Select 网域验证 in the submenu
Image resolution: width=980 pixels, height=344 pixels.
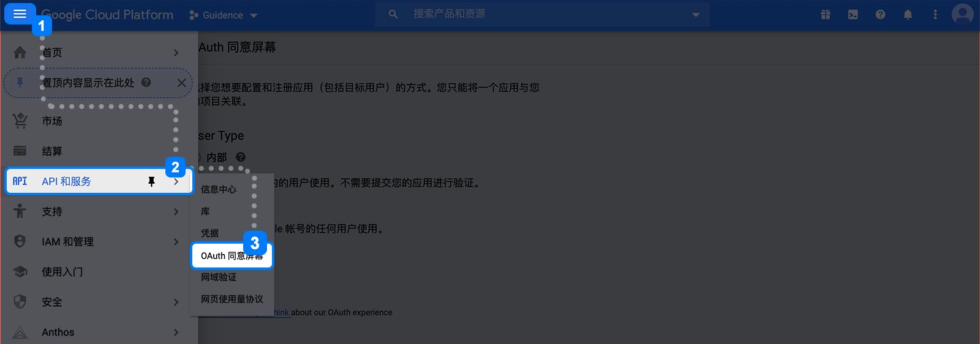tap(219, 277)
